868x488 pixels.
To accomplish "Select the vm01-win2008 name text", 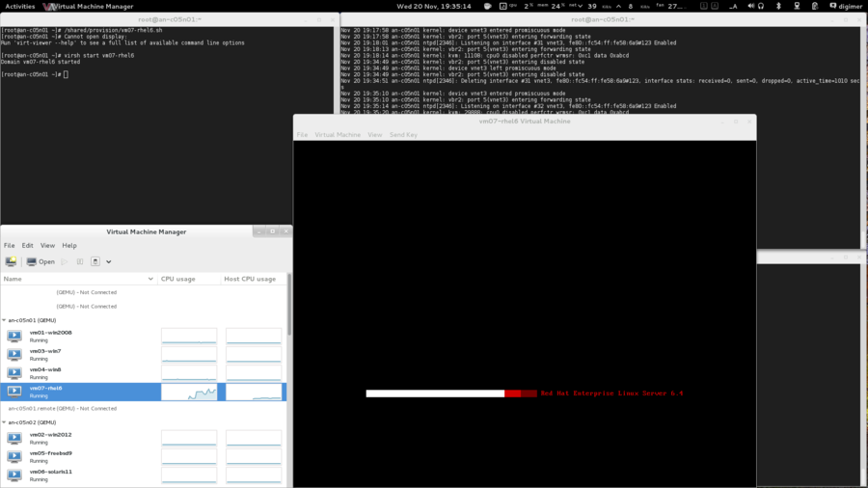I will point(50,333).
